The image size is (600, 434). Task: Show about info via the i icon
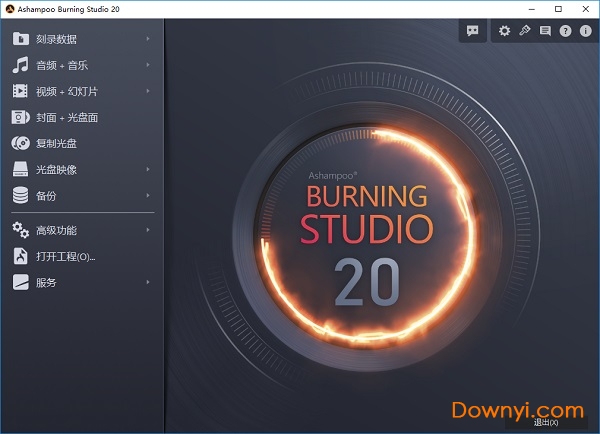click(585, 31)
